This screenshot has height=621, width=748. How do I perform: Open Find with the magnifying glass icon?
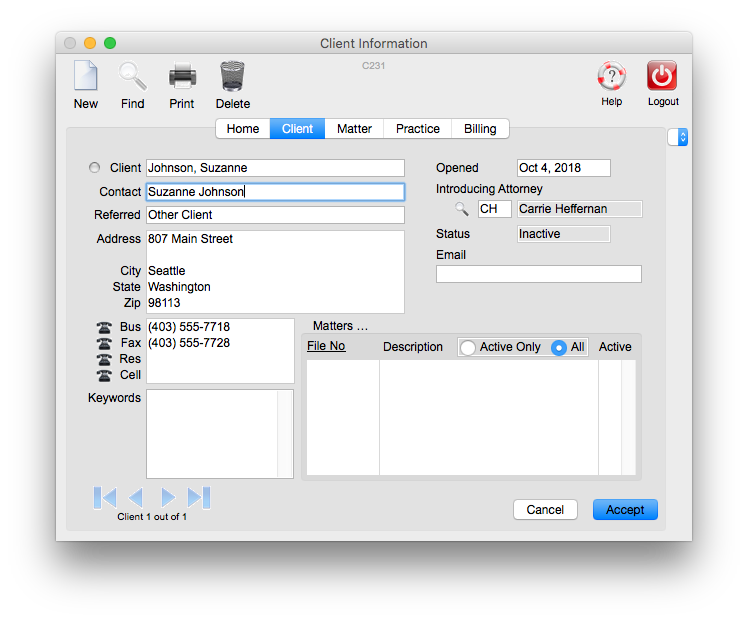click(x=132, y=77)
